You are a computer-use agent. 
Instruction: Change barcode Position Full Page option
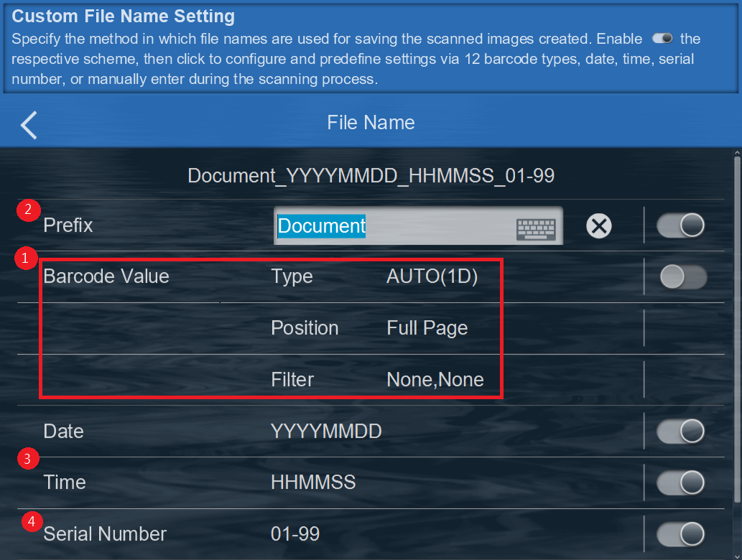(427, 328)
